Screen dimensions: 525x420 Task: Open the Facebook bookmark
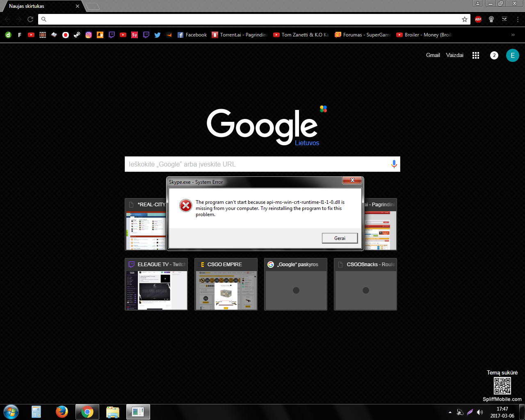(x=192, y=35)
